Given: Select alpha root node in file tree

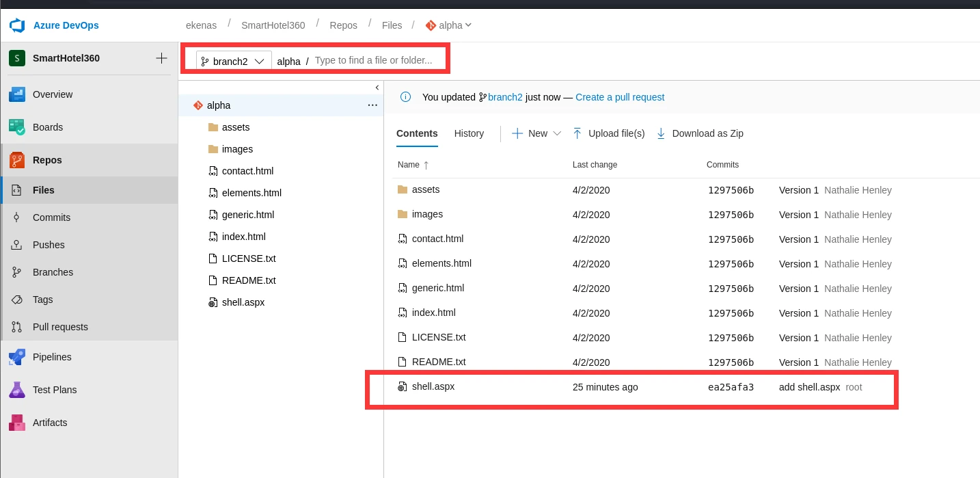Looking at the screenshot, I should tap(280, 105).
